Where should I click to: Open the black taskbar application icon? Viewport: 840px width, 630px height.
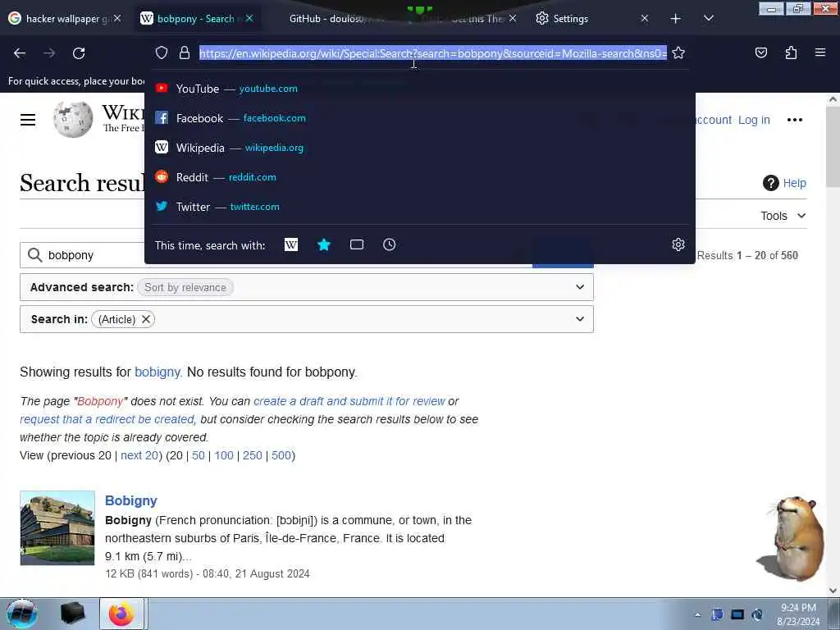pyautogui.click(x=73, y=614)
